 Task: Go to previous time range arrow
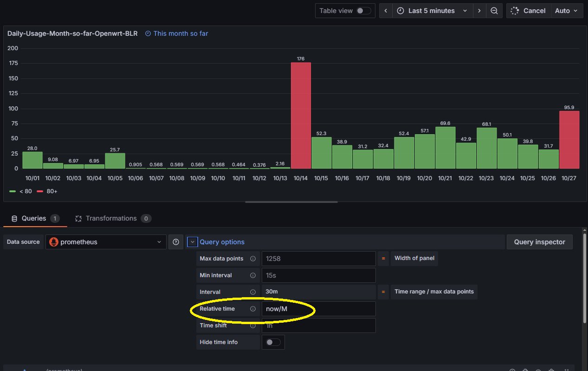386,11
